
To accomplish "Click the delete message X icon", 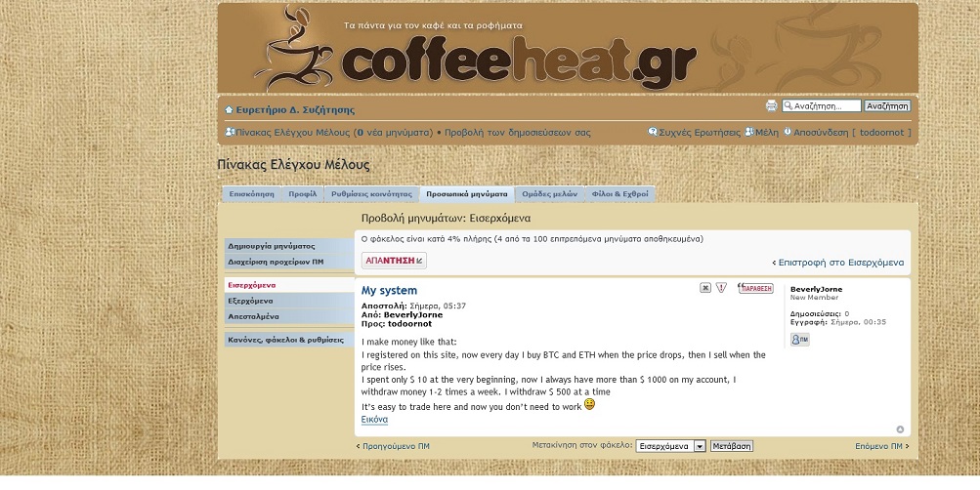I will click(705, 288).
